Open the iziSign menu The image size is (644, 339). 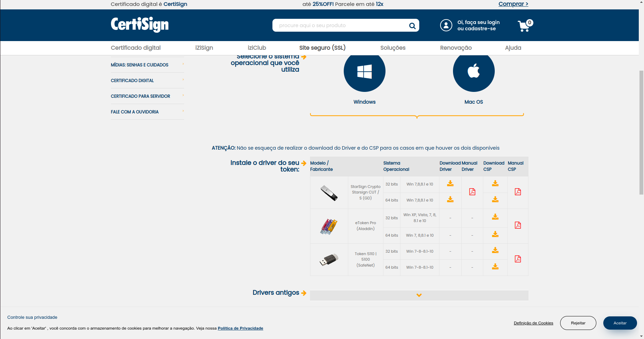coord(204,48)
